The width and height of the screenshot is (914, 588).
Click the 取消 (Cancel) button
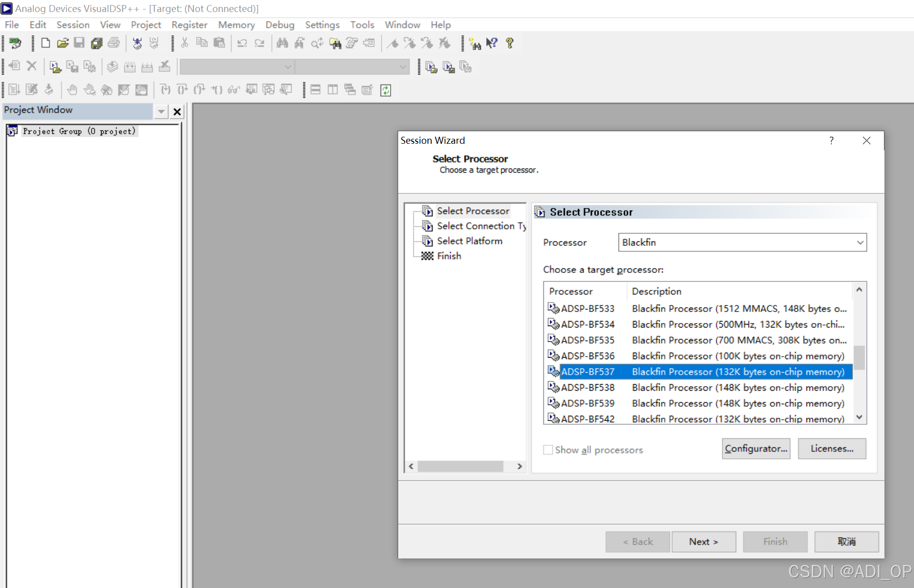coord(846,541)
